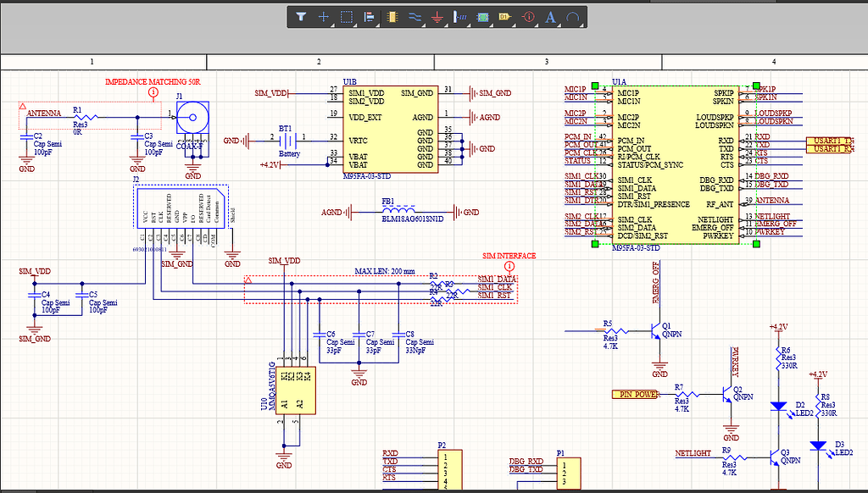Open the Align objects tool
This screenshot has width=868, height=493.
click(x=369, y=16)
